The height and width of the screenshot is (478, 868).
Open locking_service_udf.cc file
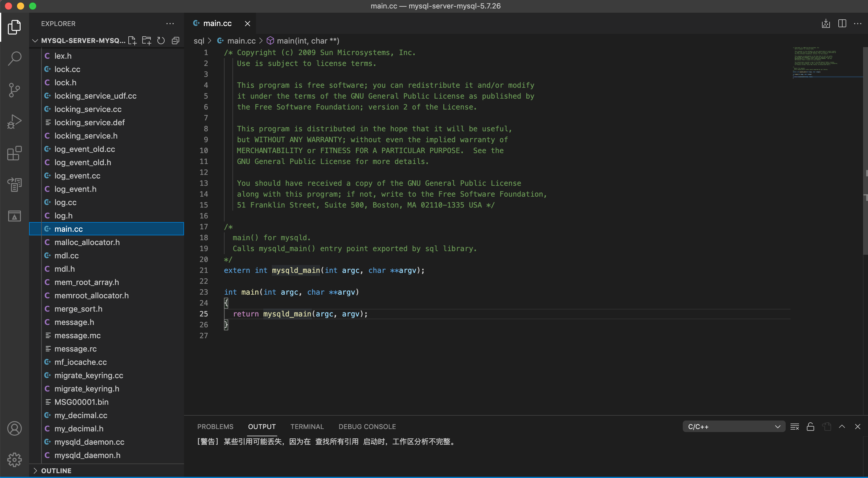coord(107,96)
